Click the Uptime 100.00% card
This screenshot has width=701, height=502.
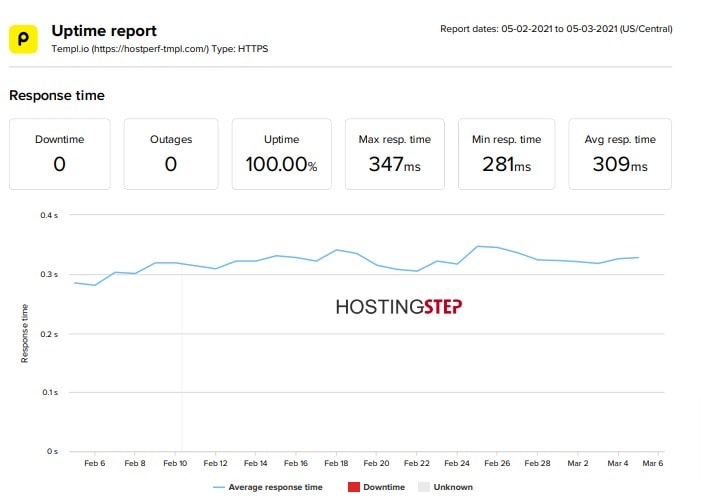click(282, 154)
